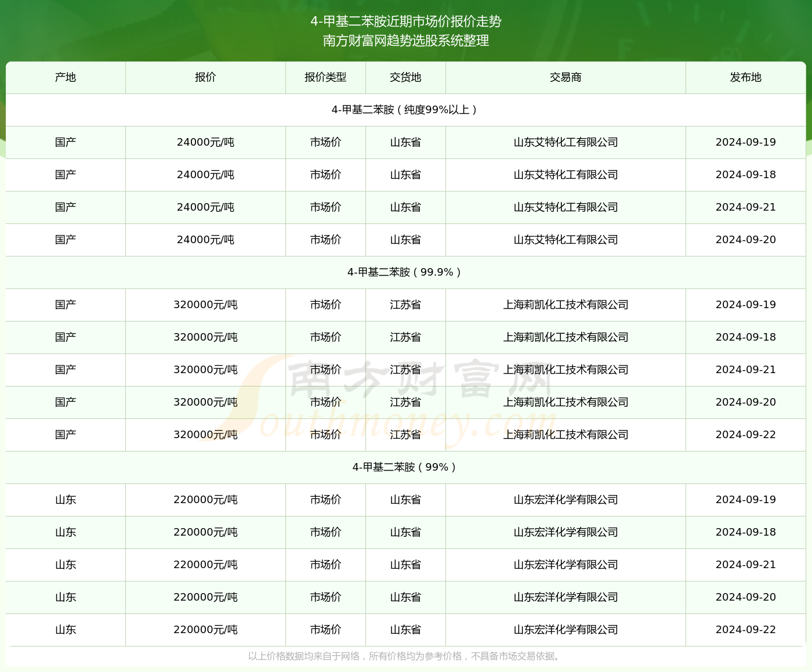
Task: Click 国产 in the 320000元/吨 2024-09-20 row
Action: (66, 402)
